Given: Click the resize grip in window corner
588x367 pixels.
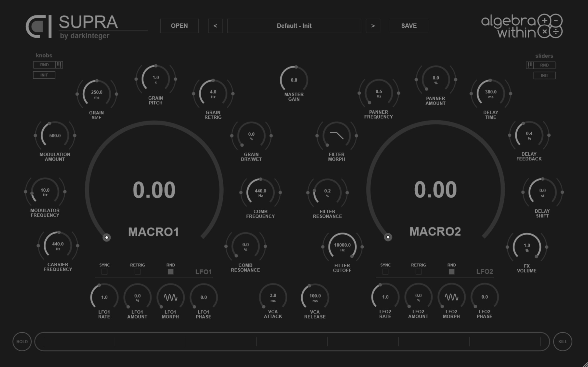Looking at the screenshot, I should pos(585,364).
